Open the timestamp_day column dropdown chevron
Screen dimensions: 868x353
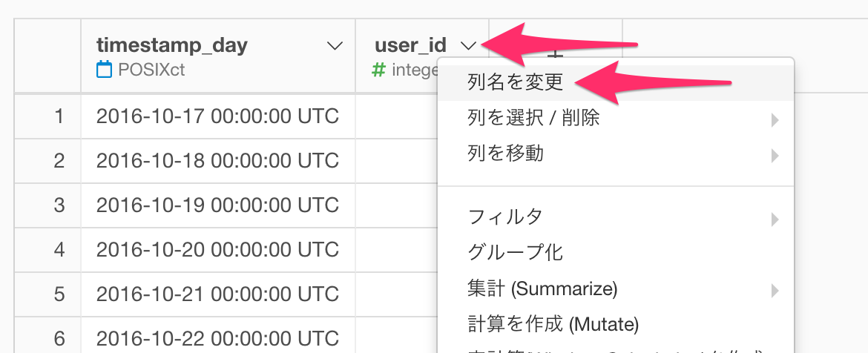[x=335, y=46]
